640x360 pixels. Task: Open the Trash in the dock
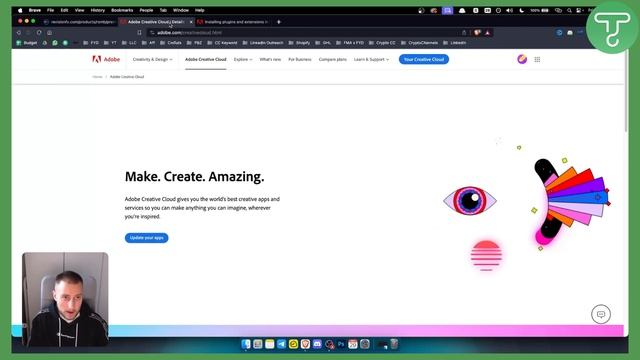coord(394,344)
